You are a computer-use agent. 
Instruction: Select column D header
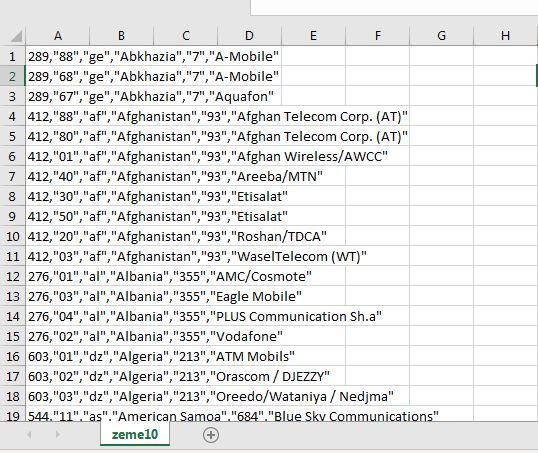[x=249, y=36]
